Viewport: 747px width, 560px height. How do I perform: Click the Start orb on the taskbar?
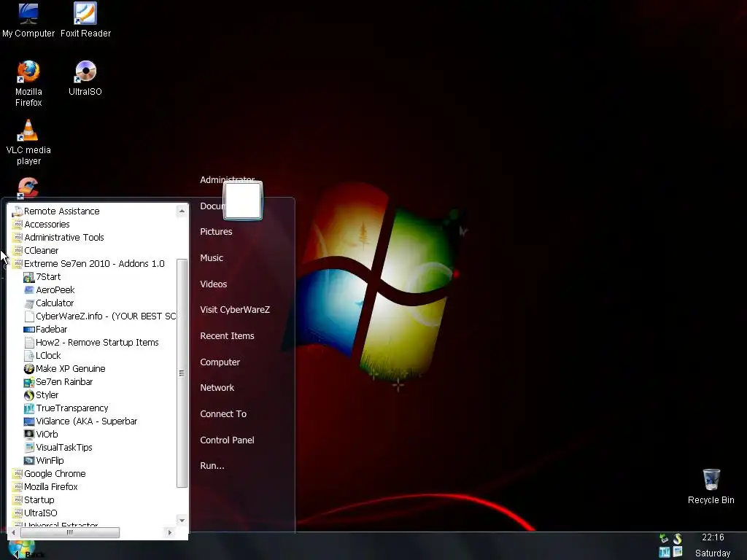coord(21,549)
